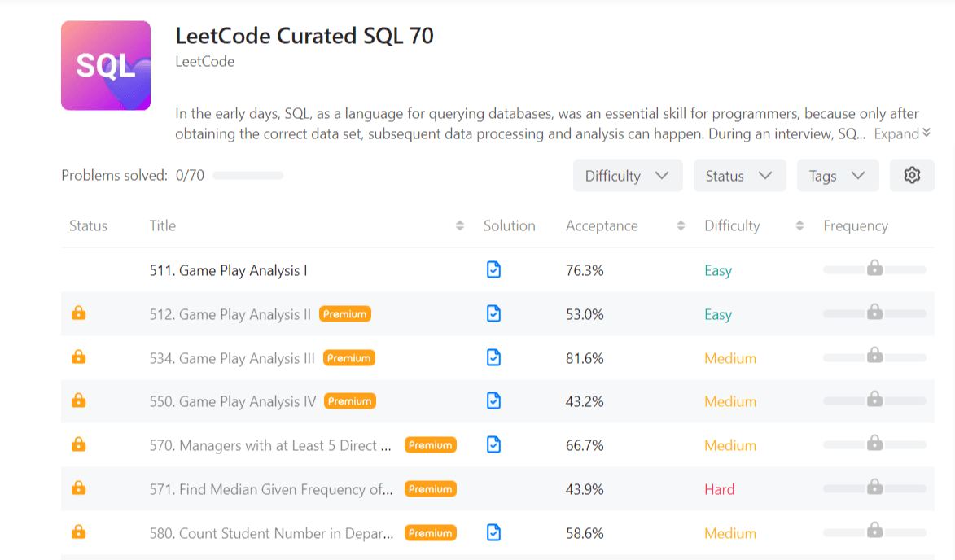Click the problems solved progress bar
This screenshot has width=955, height=560.
(x=248, y=175)
